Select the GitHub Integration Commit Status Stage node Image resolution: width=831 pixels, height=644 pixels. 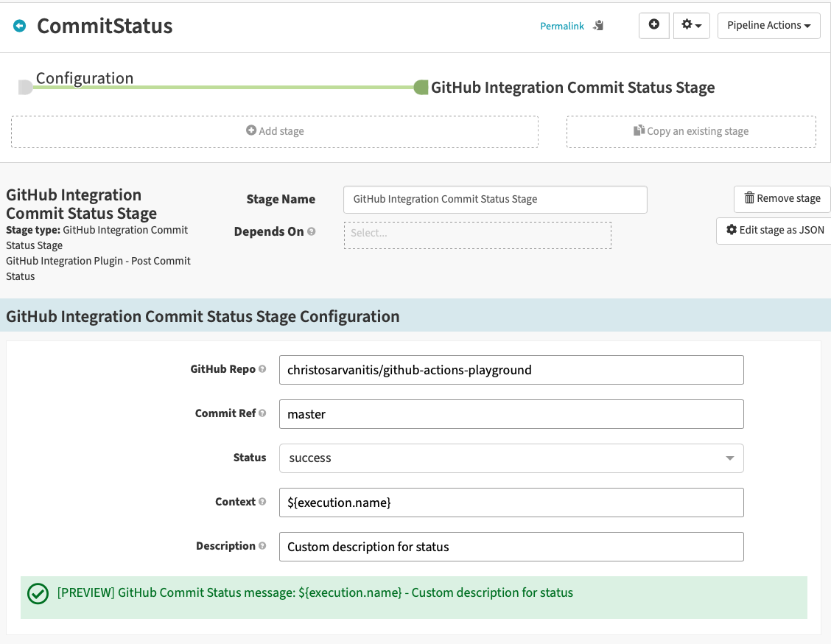click(x=572, y=88)
